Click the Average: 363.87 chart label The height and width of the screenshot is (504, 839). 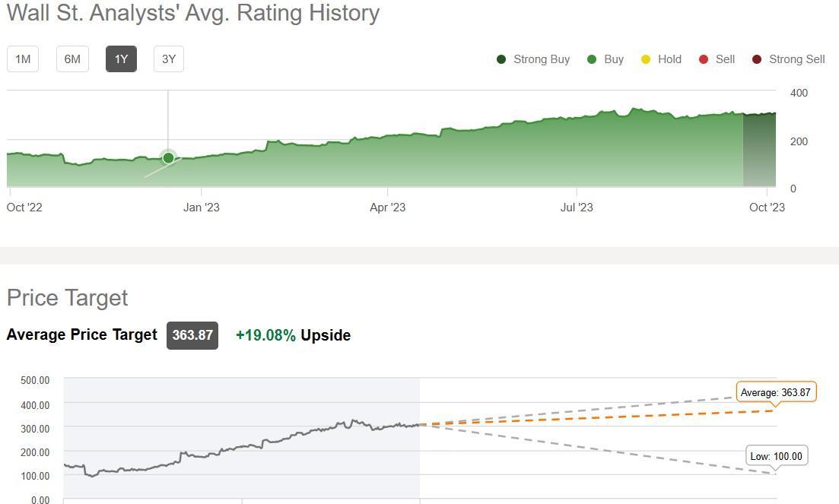click(x=775, y=392)
